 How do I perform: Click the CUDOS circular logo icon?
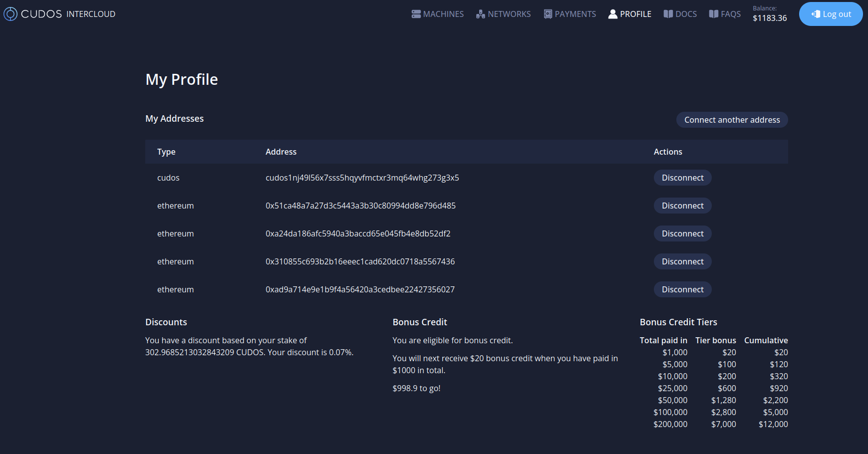10,14
